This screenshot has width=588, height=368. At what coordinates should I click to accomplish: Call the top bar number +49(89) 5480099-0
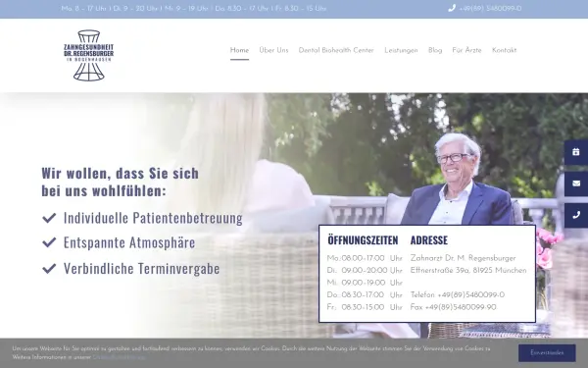(x=490, y=8)
